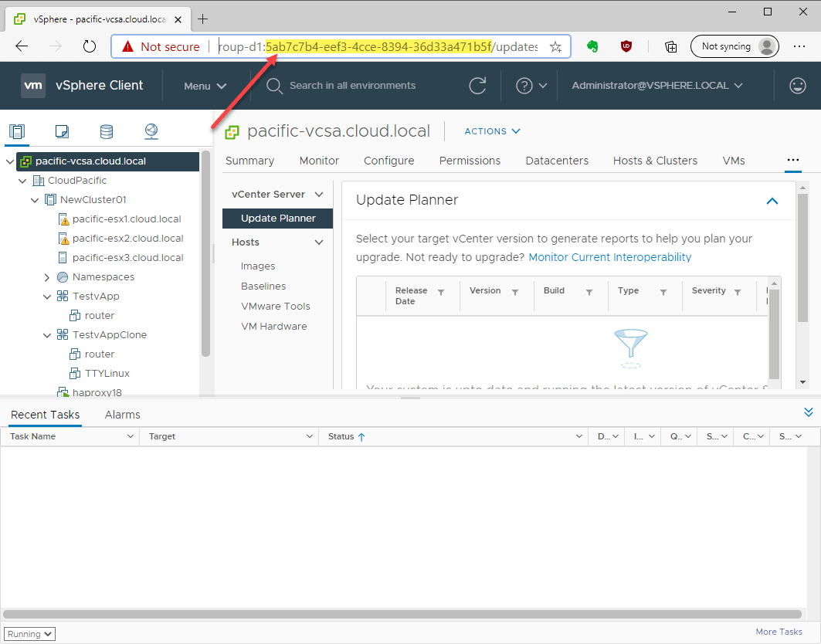Add this page to favorites star icon
821x644 pixels.
point(555,46)
